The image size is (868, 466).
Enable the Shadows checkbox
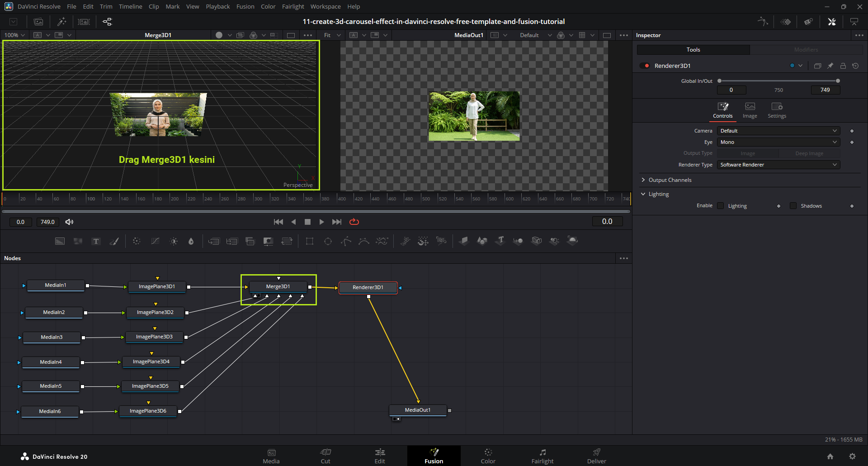pyautogui.click(x=793, y=206)
